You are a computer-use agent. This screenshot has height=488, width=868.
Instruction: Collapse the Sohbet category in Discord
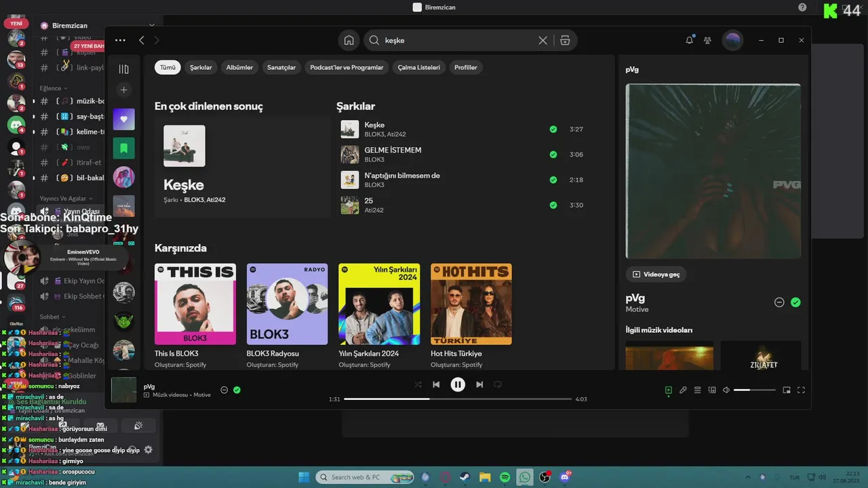tap(52, 317)
